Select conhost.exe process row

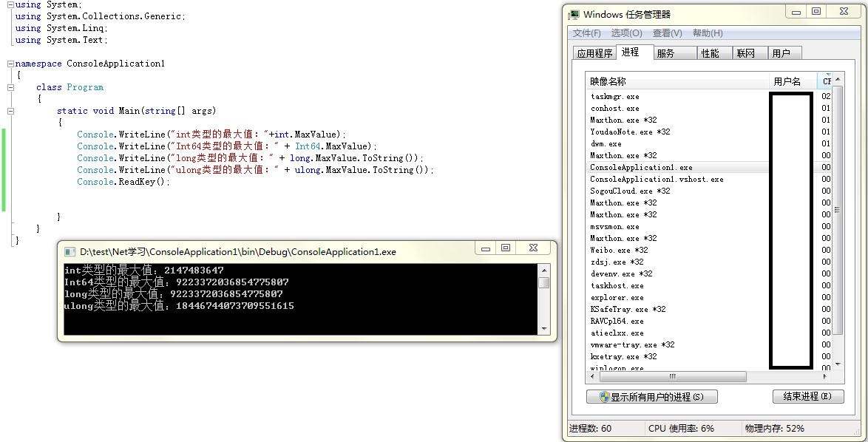pos(709,109)
